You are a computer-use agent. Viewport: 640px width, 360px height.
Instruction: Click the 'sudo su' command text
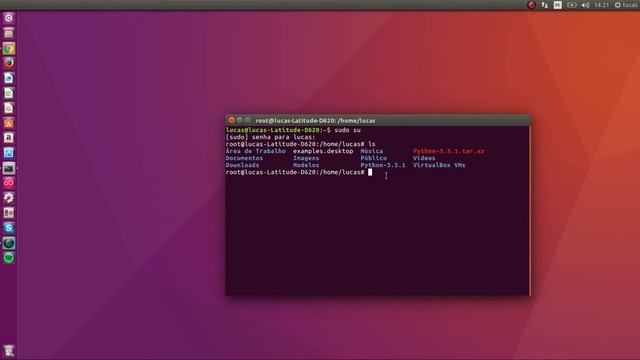coord(347,130)
